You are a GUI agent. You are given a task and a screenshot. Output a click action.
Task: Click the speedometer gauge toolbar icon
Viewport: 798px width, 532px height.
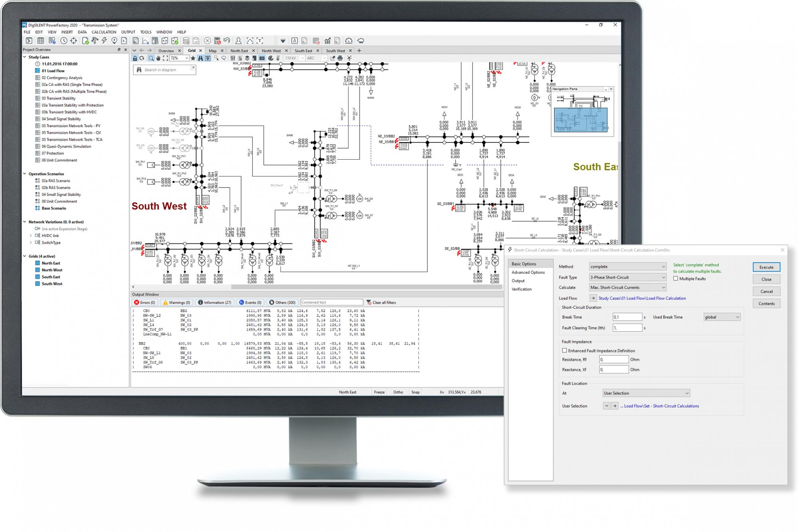(x=349, y=41)
